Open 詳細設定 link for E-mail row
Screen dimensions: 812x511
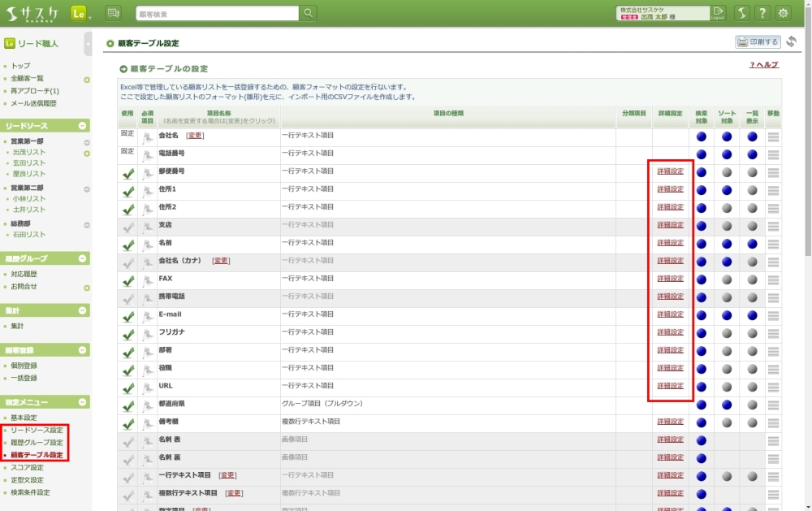coord(670,314)
